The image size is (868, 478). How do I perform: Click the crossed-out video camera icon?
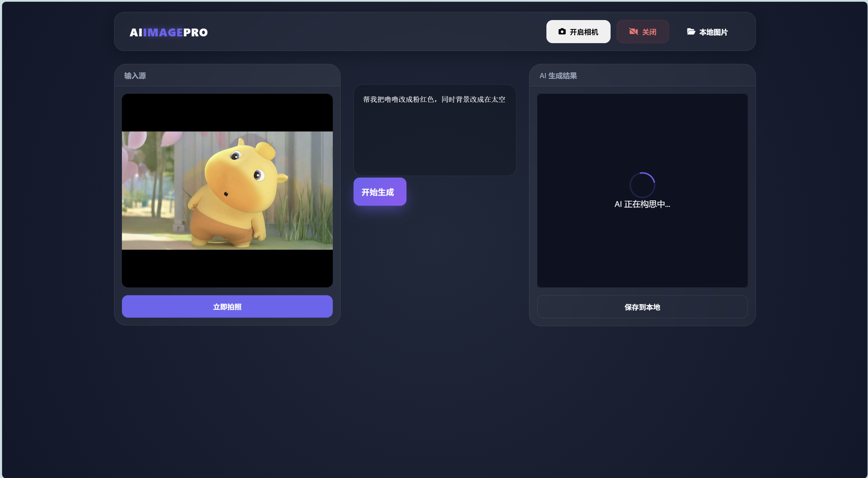pos(633,32)
